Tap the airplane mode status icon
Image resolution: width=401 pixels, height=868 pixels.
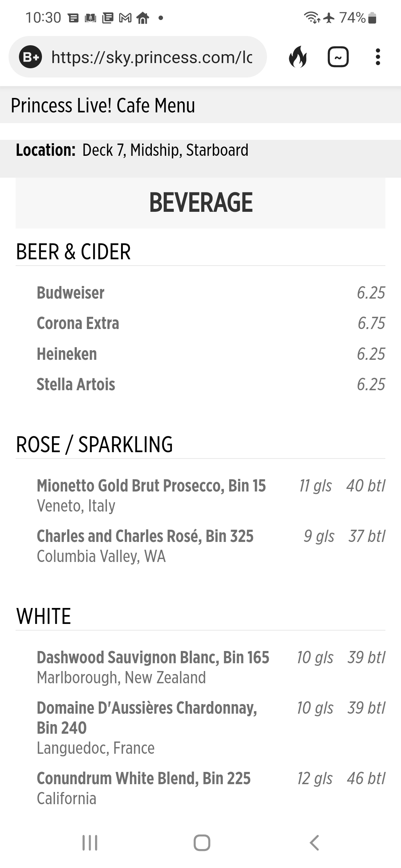329,17
